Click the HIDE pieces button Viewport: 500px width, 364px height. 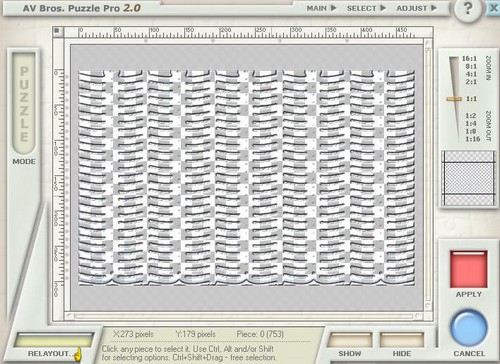pyautogui.click(x=402, y=340)
